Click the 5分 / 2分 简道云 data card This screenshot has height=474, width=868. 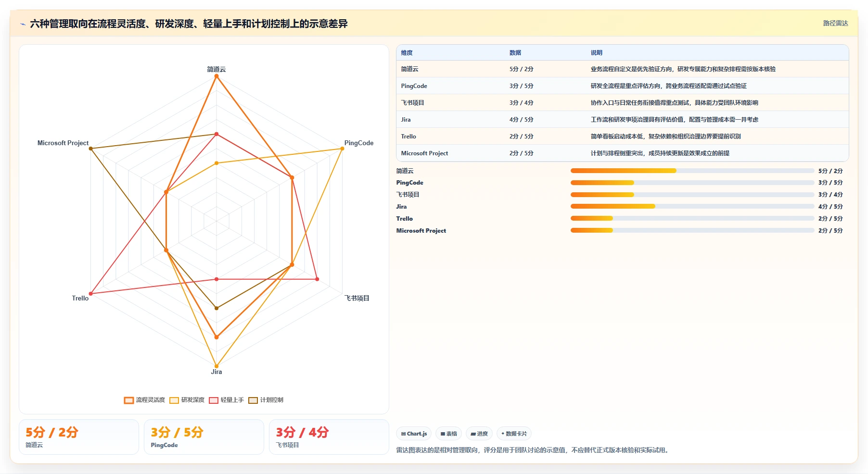click(x=79, y=437)
